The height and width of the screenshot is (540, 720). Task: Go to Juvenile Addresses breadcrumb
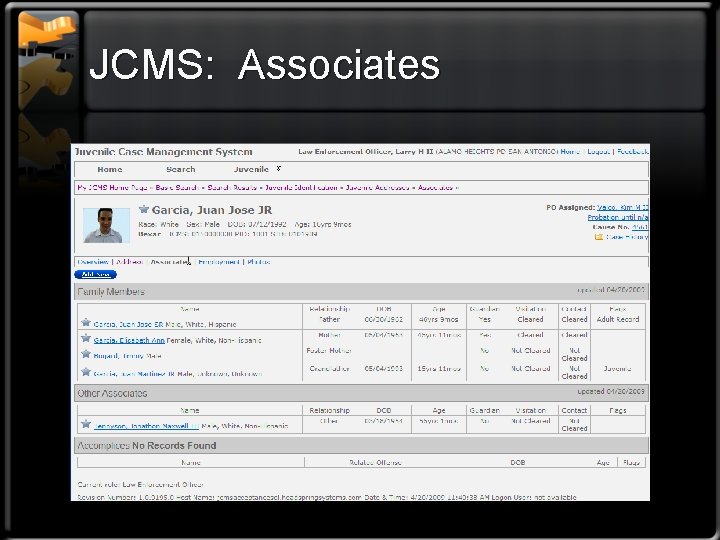tap(377, 188)
